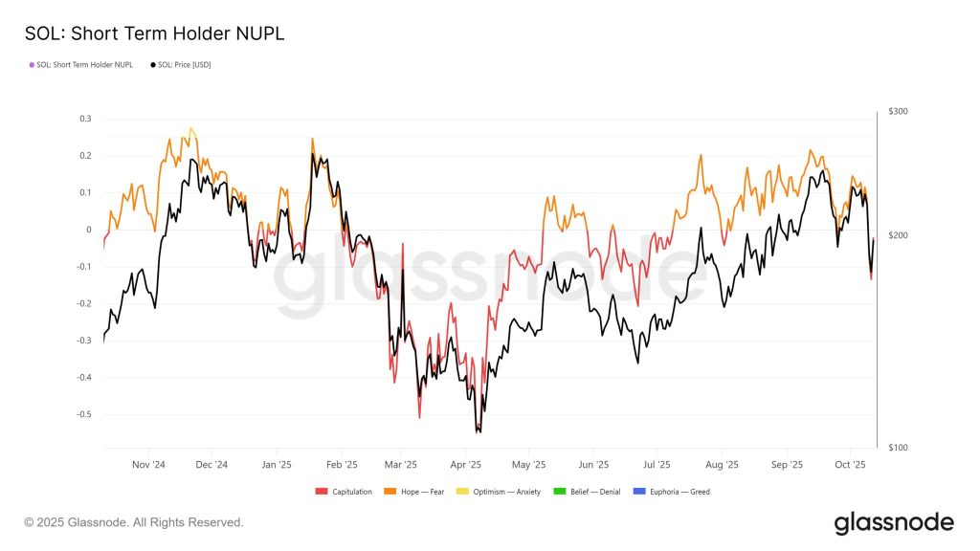Image resolution: width=980 pixels, height=551 pixels.
Task: Click the $300 price axis label
Action: click(x=898, y=112)
